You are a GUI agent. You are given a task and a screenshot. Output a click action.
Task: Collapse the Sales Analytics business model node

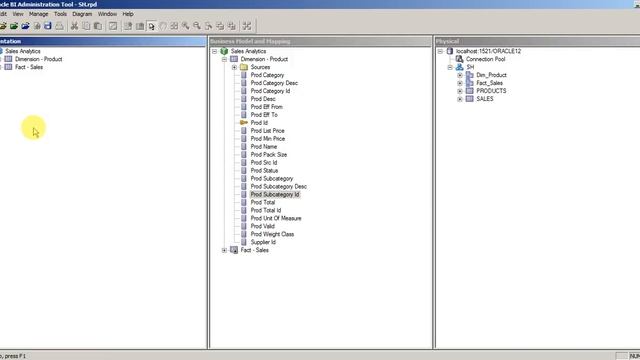[x=214, y=51]
